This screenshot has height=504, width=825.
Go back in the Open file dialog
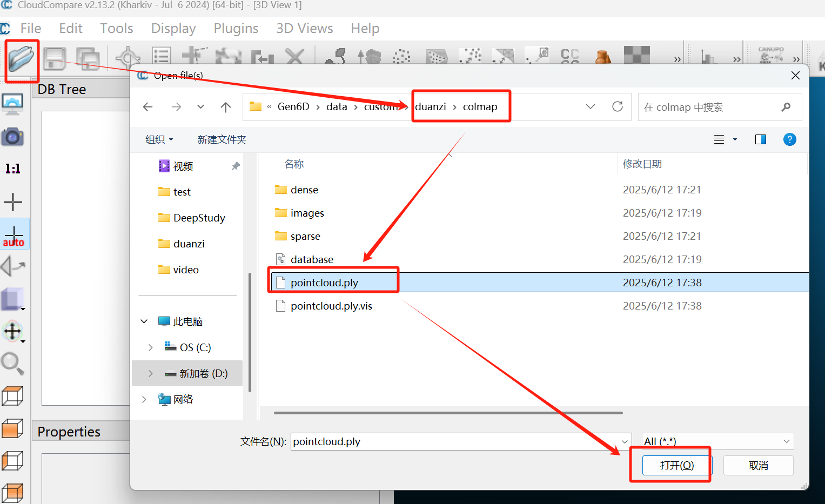pos(147,107)
